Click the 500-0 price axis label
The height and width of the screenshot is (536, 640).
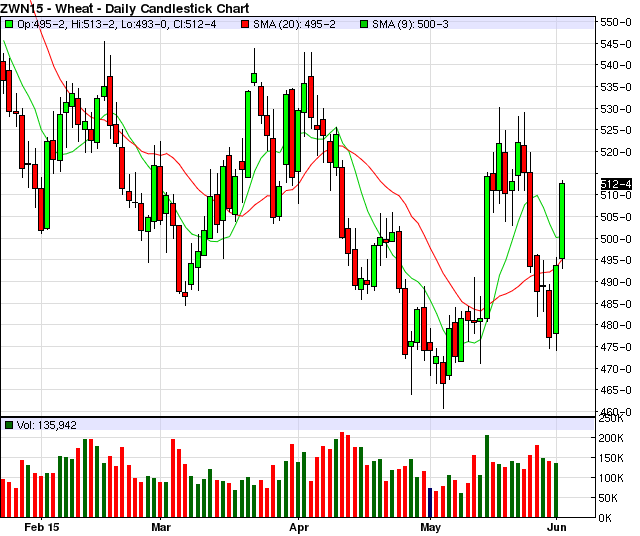(616, 239)
